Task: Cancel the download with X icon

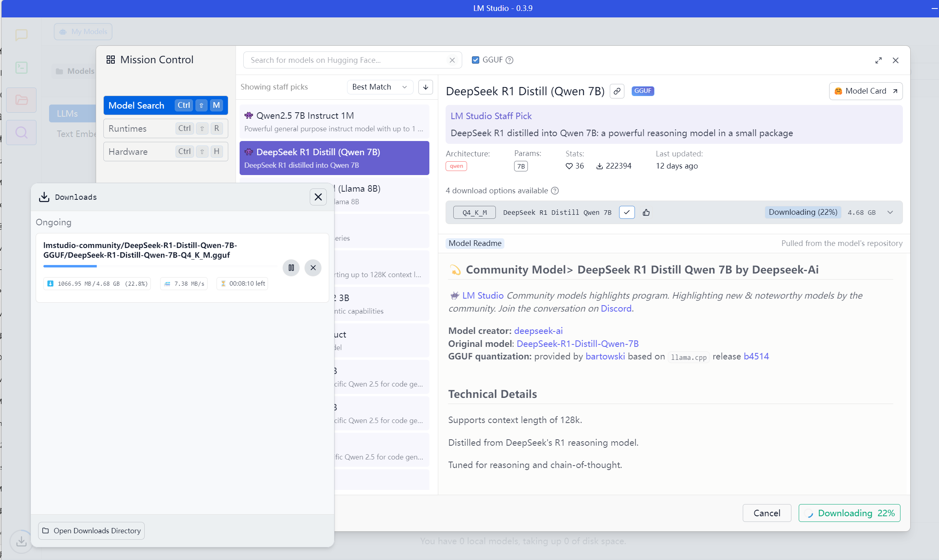Action: click(x=313, y=267)
